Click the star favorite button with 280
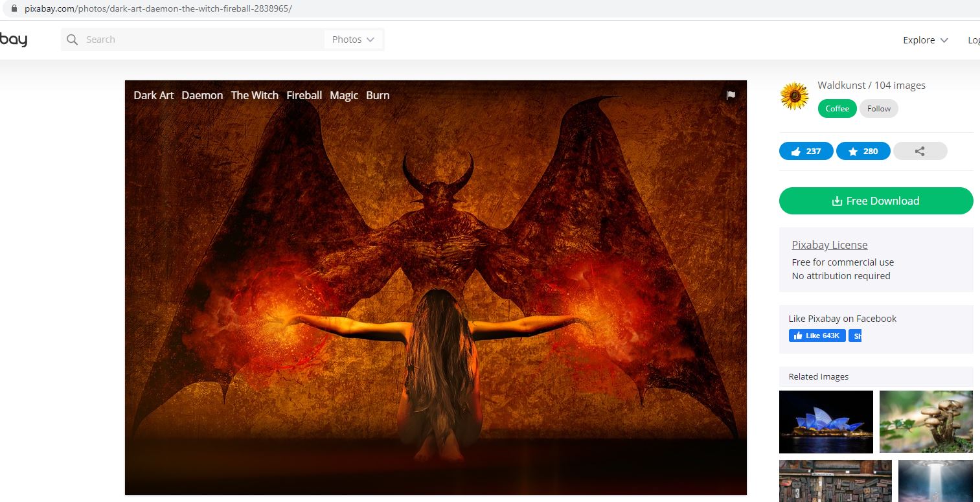The image size is (980, 502). point(863,151)
